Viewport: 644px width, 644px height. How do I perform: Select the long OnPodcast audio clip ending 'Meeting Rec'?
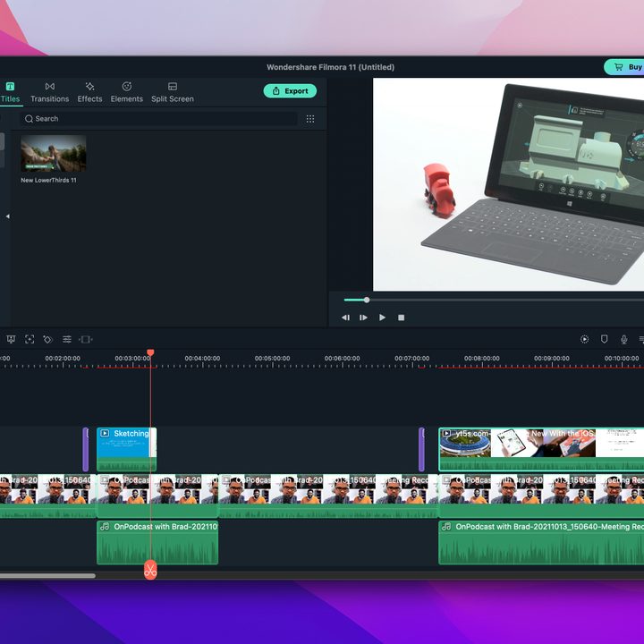[x=541, y=542]
